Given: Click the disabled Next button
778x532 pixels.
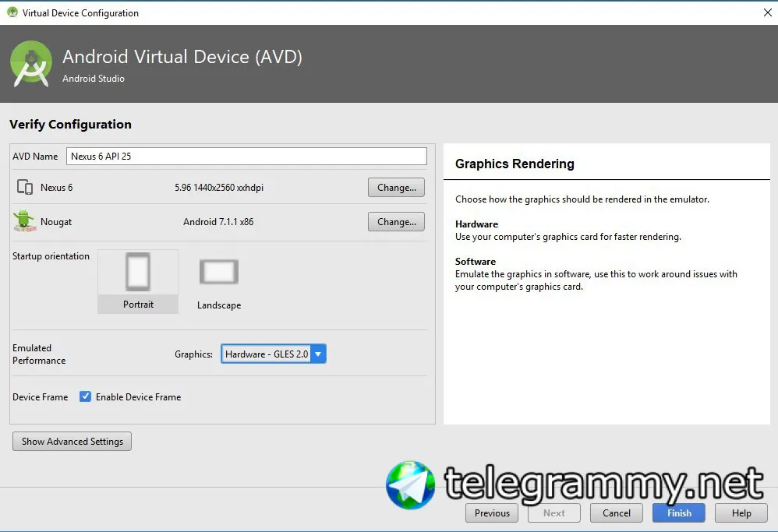Looking at the screenshot, I should (553, 513).
